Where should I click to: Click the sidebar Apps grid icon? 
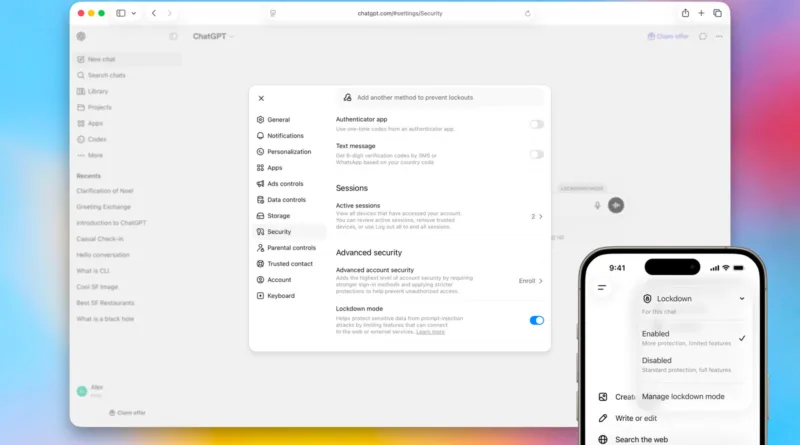click(81, 123)
